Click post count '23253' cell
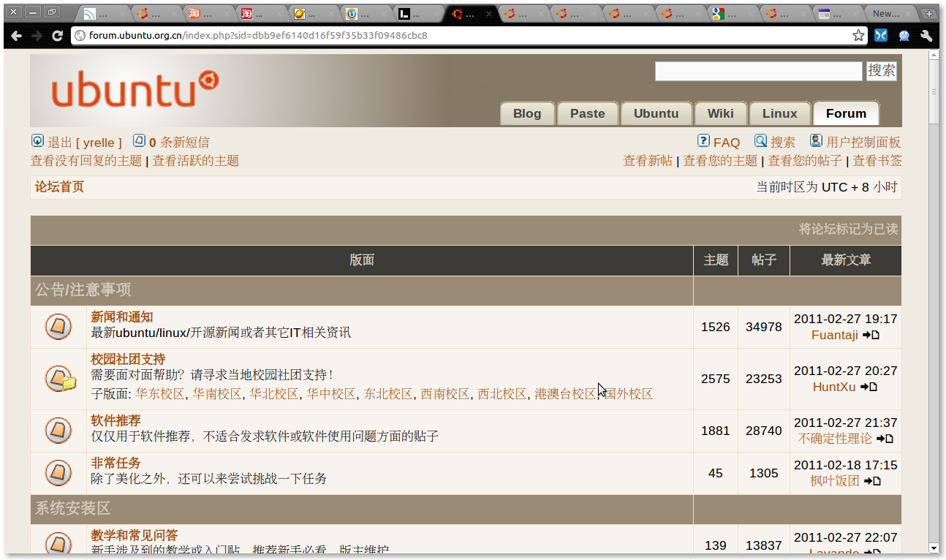 point(764,379)
